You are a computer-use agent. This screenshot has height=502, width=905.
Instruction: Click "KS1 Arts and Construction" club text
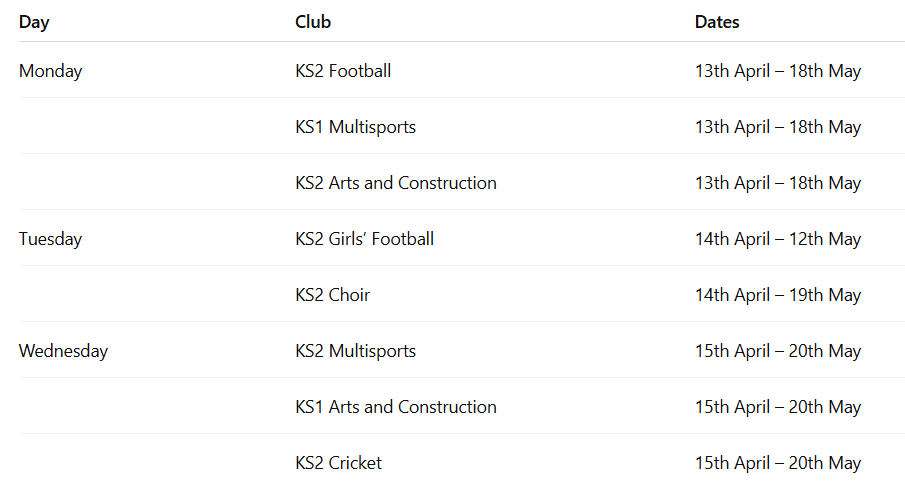396,407
